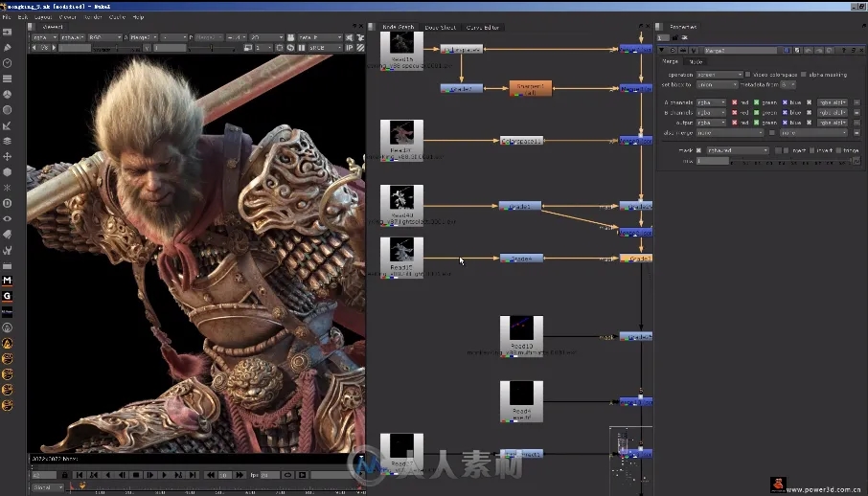Jump to the last frame

[x=193, y=475]
